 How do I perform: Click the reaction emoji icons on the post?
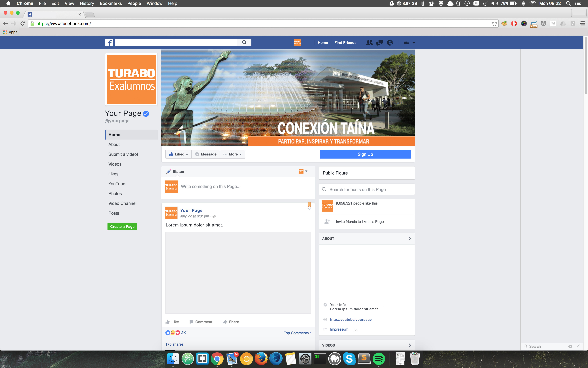coord(173,333)
